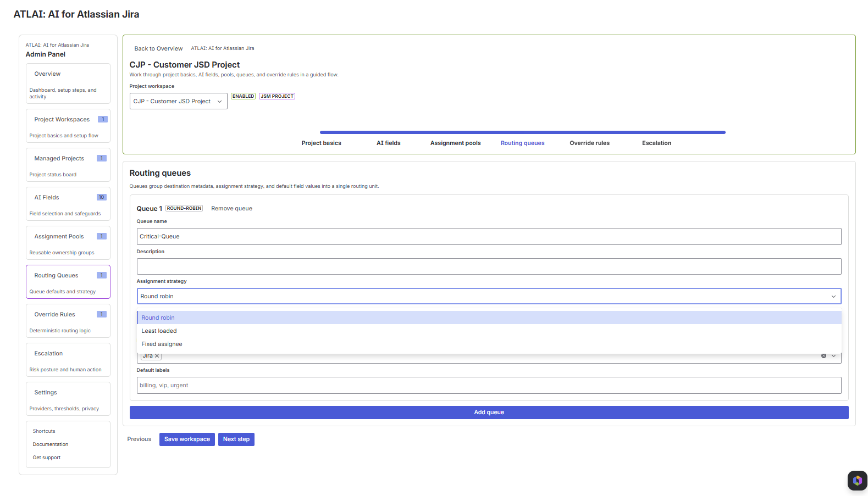Click the ROUND-ROBIN badge beside Queue 1
Viewport: 868px width, 496px height.
pyautogui.click(x=184, y=208)
